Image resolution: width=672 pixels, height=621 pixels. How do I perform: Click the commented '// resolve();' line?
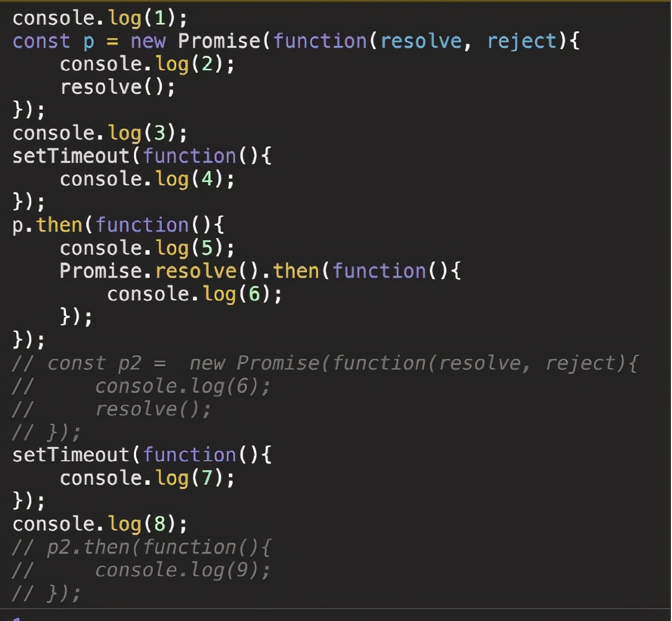112,409
